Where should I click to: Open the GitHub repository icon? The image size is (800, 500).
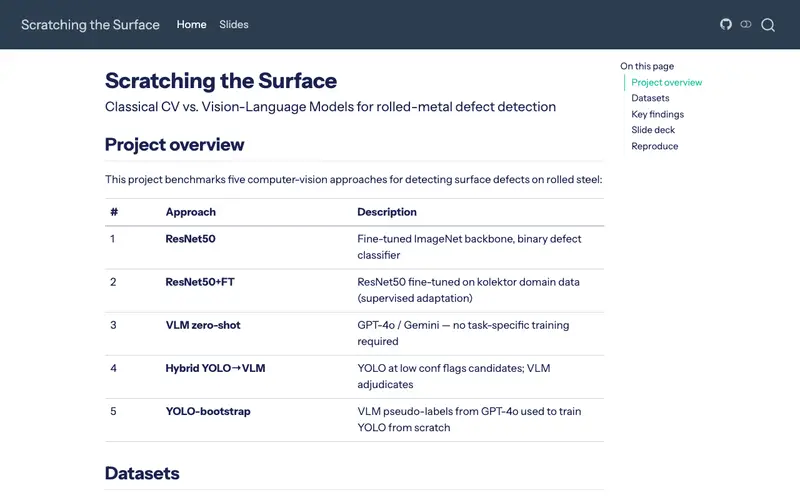point(726,24)
